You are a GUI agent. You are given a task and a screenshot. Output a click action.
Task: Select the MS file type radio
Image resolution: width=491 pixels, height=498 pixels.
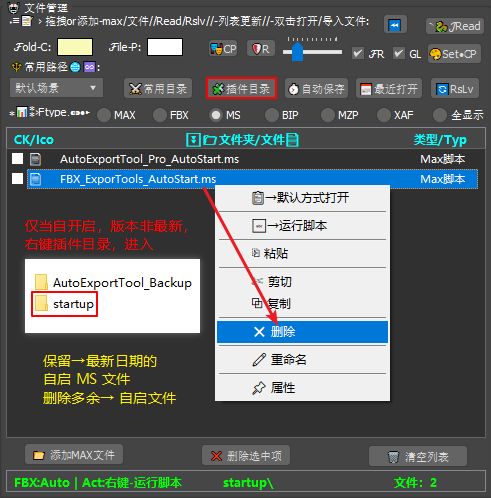click(x=216, y=115)
